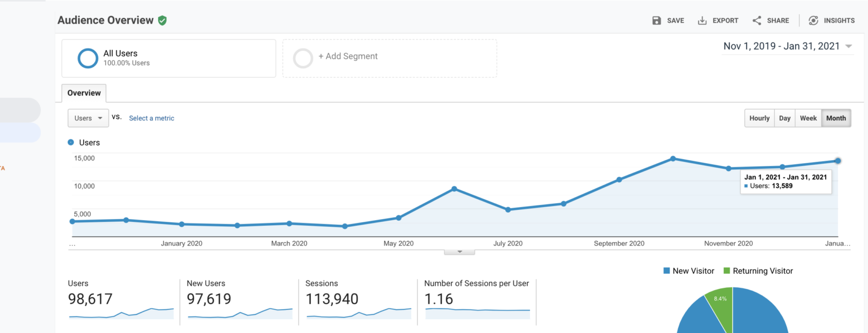Switch chart granularity to Week
This screenshot has width=868, height=333.
pos(808,118)
